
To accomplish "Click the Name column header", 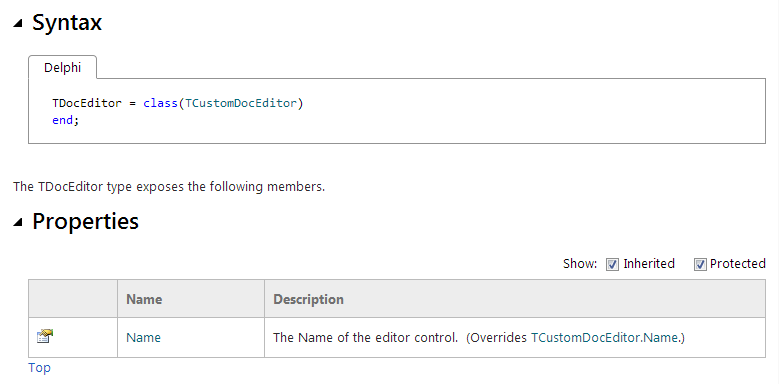I will tap(144, 299).
